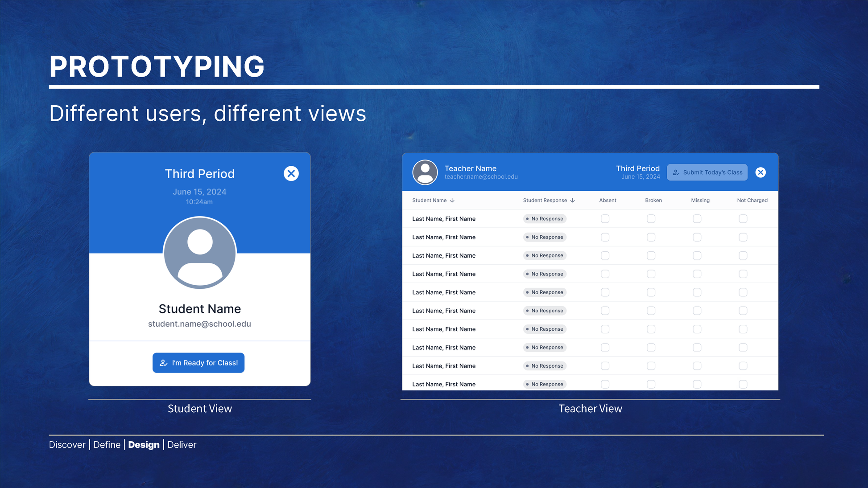The width and height of the screenshot is (868, 488).
Task: Click first row No Response badge
Action: (x=545, y=219)
